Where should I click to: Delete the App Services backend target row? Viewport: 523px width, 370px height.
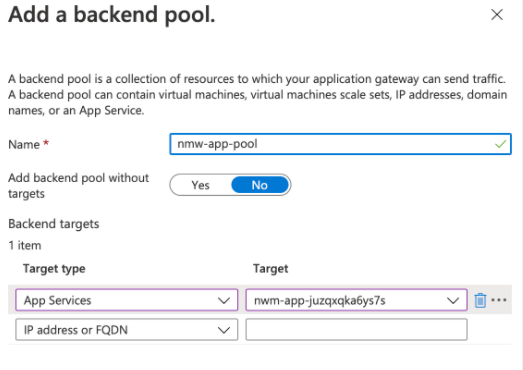pyautogui.click(x=480, y=300)
